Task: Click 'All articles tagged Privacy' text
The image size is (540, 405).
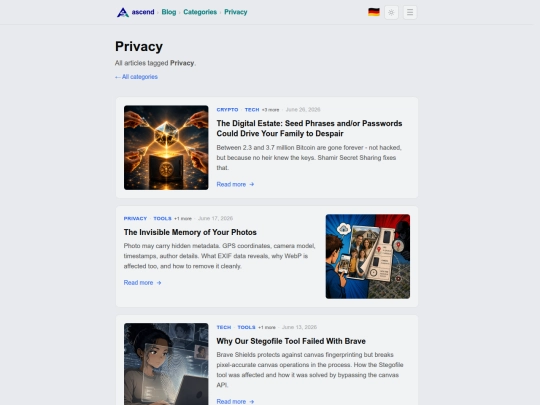Action: 155,63
